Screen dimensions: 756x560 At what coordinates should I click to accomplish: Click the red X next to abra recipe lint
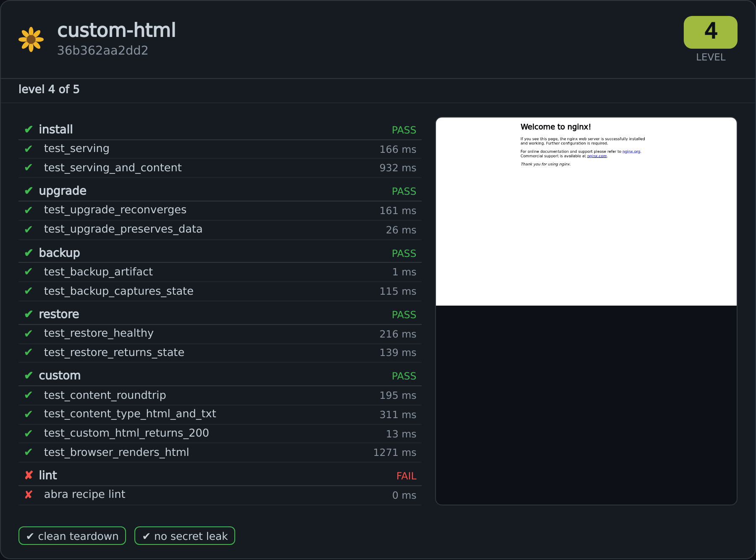[x=29, y=495]
